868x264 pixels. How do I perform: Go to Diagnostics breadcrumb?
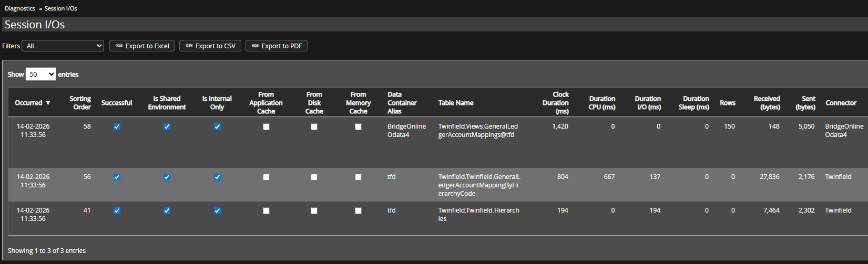coord(20,8)
